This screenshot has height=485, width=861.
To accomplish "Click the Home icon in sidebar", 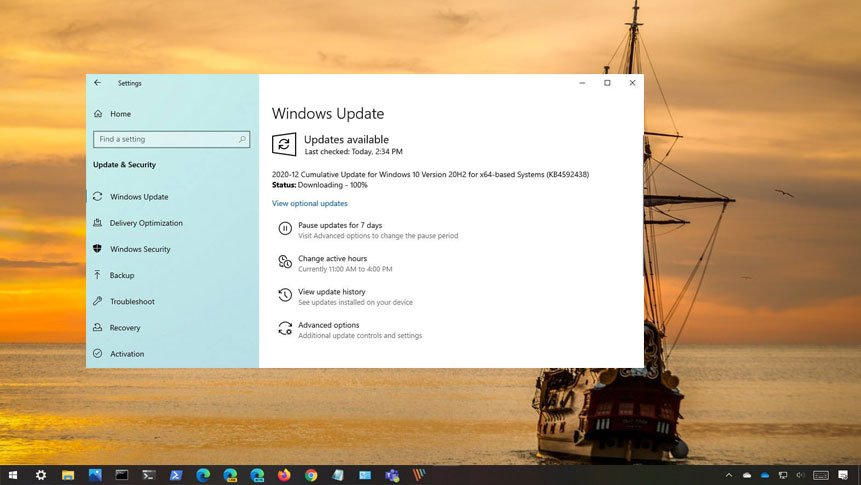I will click(x=98, y=114).
